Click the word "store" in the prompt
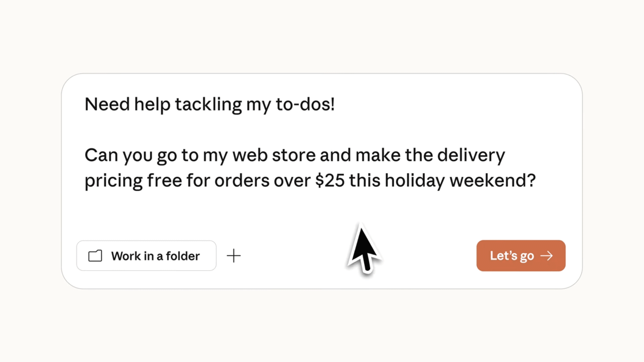This screenshot has width=644, height=362. pos(293,155)
